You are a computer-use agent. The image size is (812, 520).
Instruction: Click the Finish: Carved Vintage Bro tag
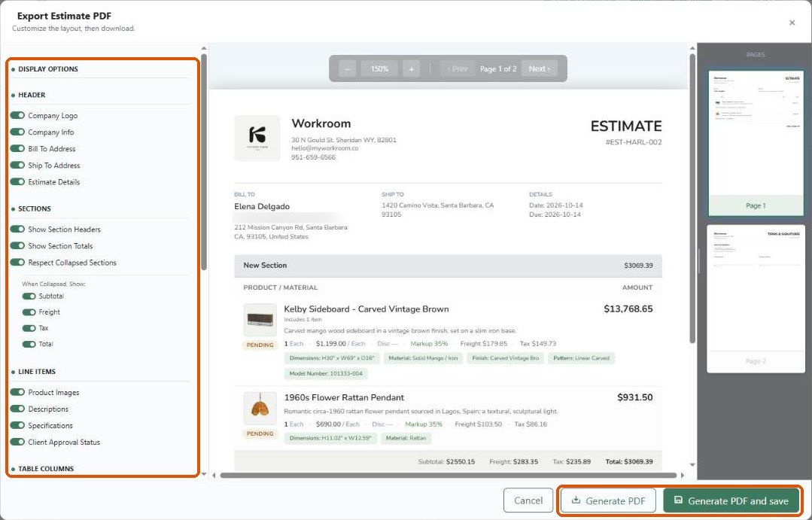tap(506, 358)
